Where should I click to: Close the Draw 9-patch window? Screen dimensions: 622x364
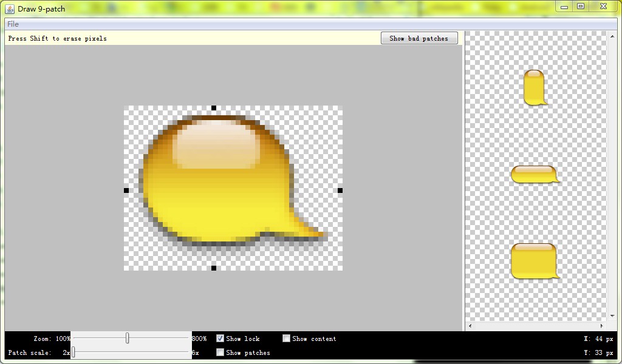pyautogui.click(x=604, y=6)
